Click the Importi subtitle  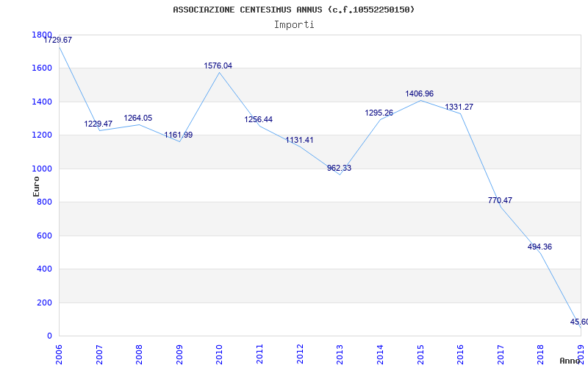(x=294, y=25)
